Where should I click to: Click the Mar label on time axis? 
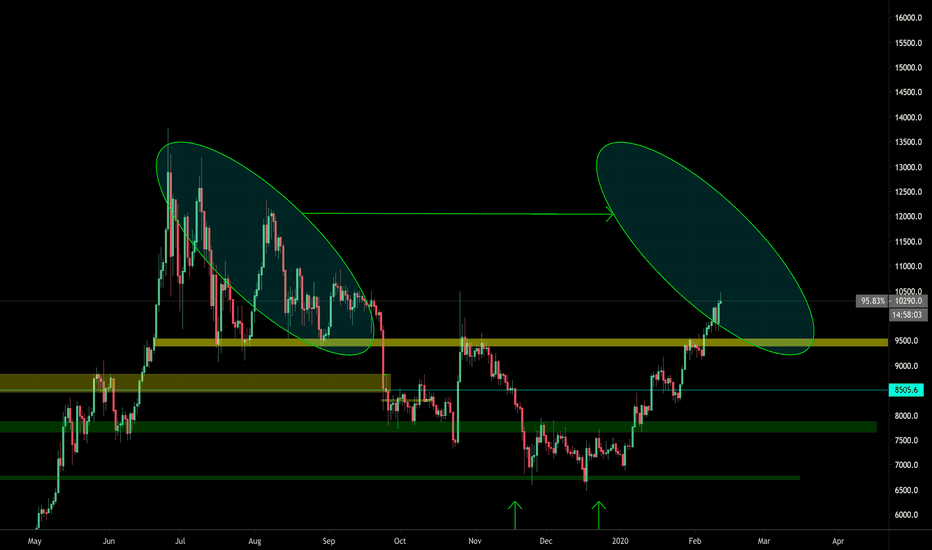point(764,541)
